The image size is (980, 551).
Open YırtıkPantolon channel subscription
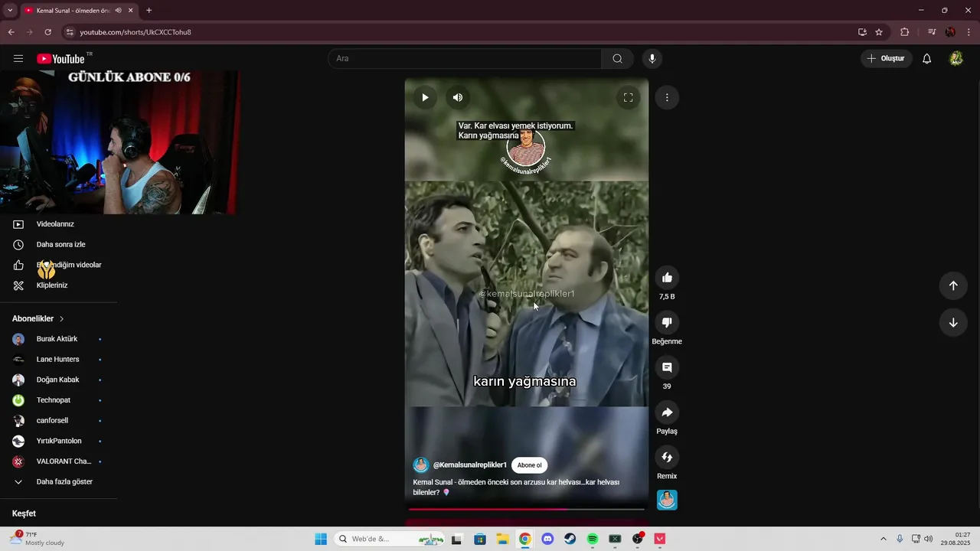[58, 441]
